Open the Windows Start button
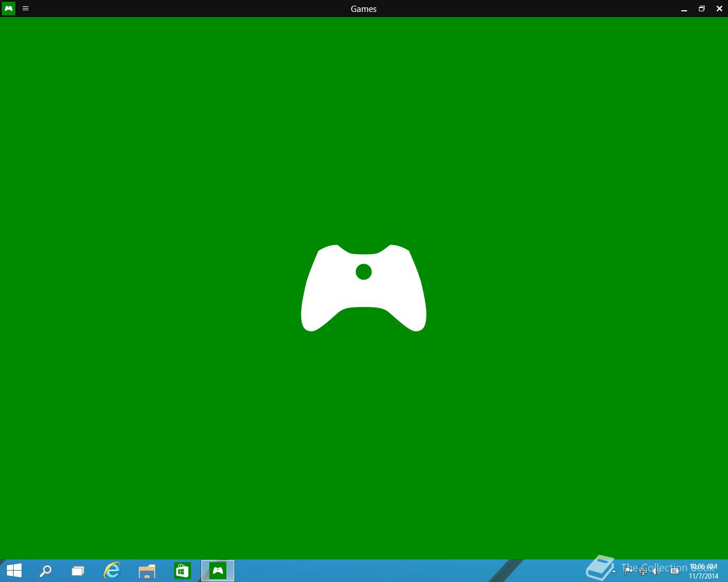This screenshot has height=582, width=728. (x=14, y=571)
